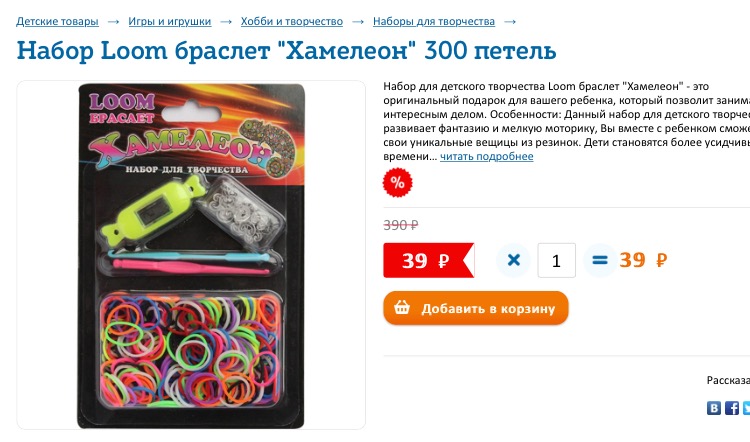Click the blue equals sign icon
The height and width of the screenshot is (442, 750).
coord(599,260)
